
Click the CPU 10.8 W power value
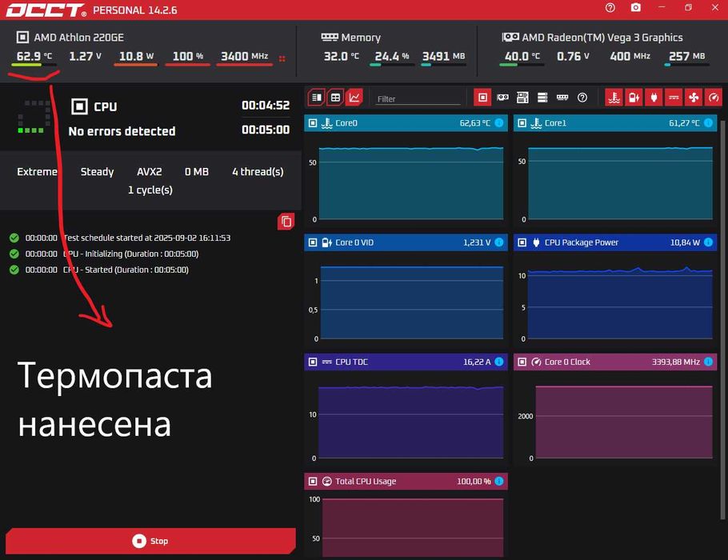point(136,56)
